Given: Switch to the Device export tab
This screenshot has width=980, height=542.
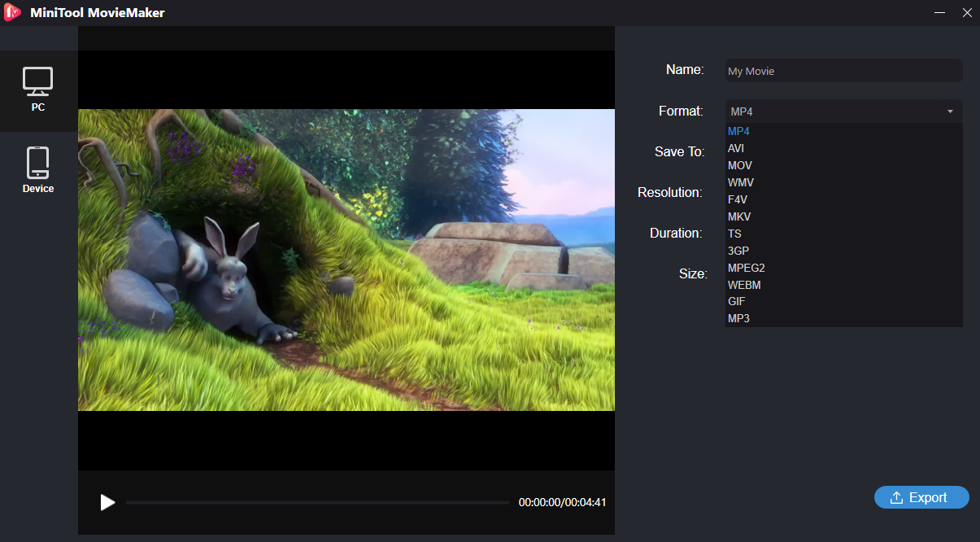Looking at the screenshot, I should point(38,171).
